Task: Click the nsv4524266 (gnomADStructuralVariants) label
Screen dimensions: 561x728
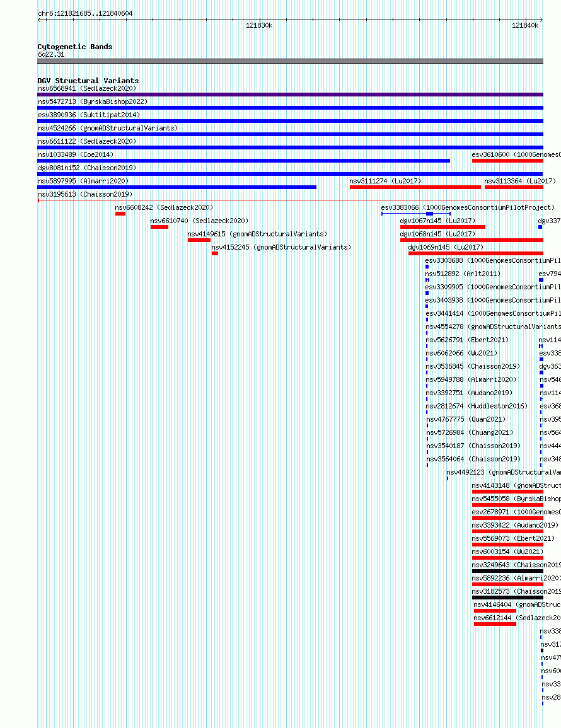Action: point(108,128)
